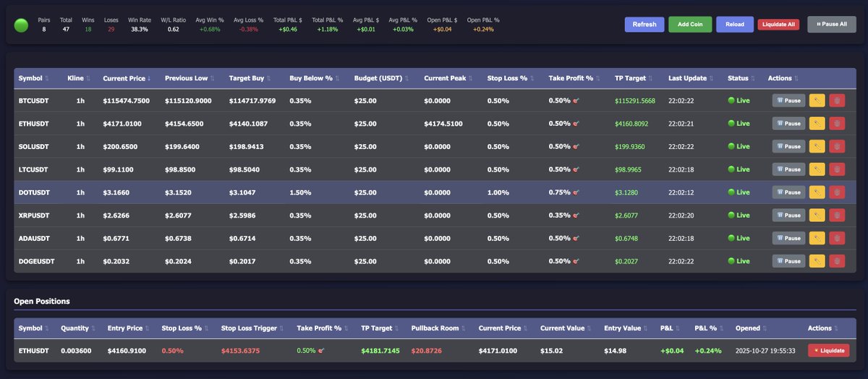Viewport: 868px width, 379px height.
Task: Click the 1.50% Buy Below value for DOTUSDT
Action: click(300, 192)
